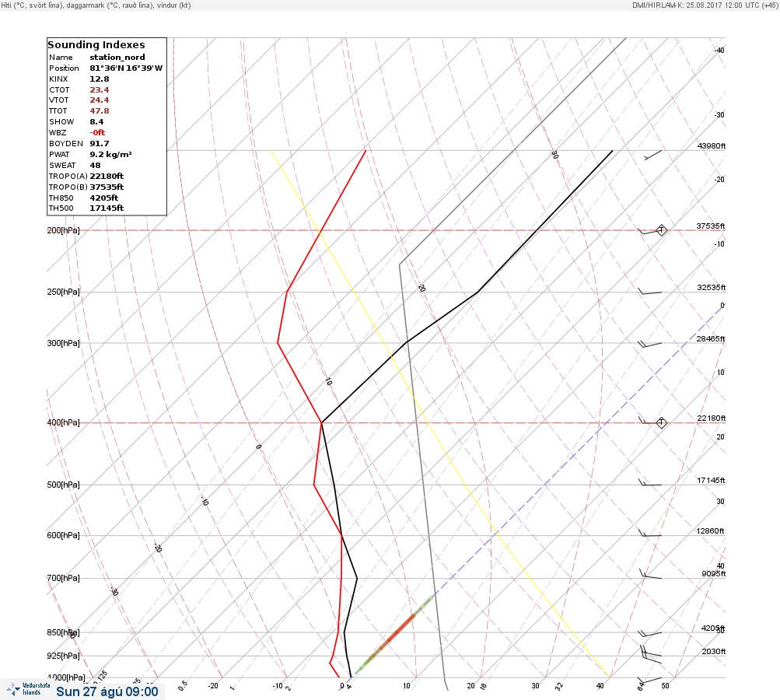Click the 500[hPa] pressure label
The width and height of the screenshot is (780, 700).
coord(63,485)
